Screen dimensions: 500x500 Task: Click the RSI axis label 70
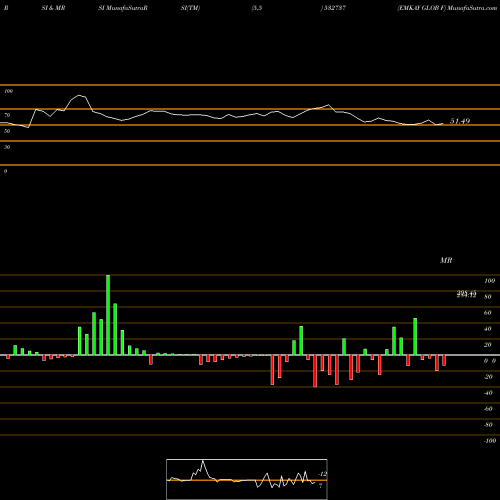7,115
